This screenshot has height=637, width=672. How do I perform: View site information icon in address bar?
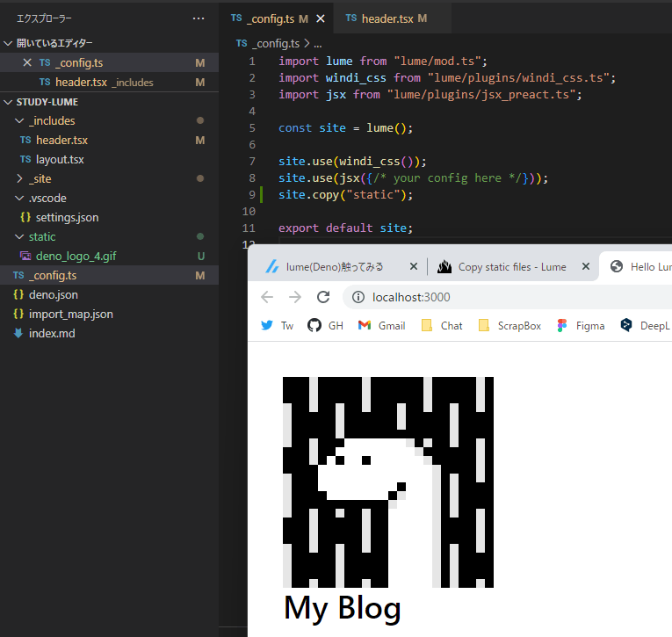coord(358,297)
